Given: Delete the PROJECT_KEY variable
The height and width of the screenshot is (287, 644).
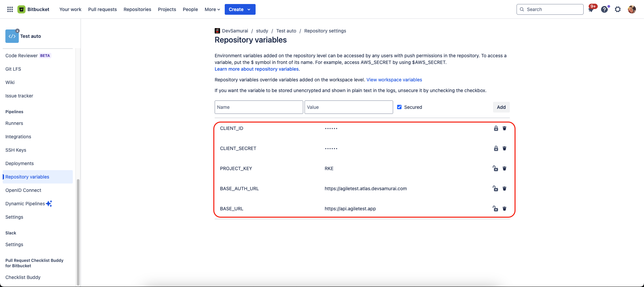Looking at the screenshot, I should click(504, 168).
